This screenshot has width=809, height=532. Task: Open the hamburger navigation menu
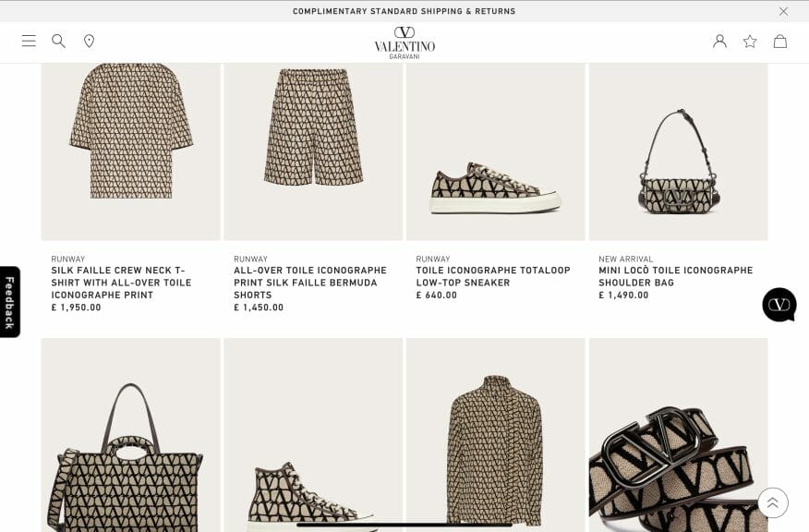[29, 41]
